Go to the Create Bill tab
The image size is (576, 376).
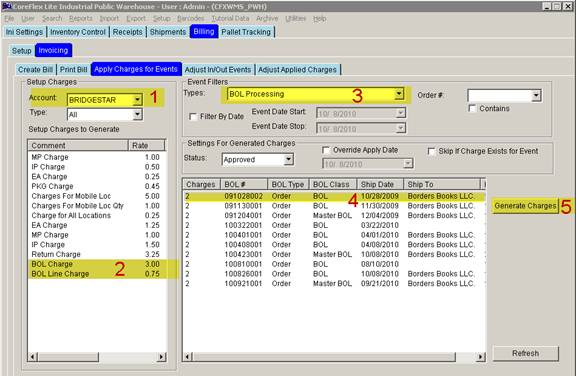[x=36, y=69]
